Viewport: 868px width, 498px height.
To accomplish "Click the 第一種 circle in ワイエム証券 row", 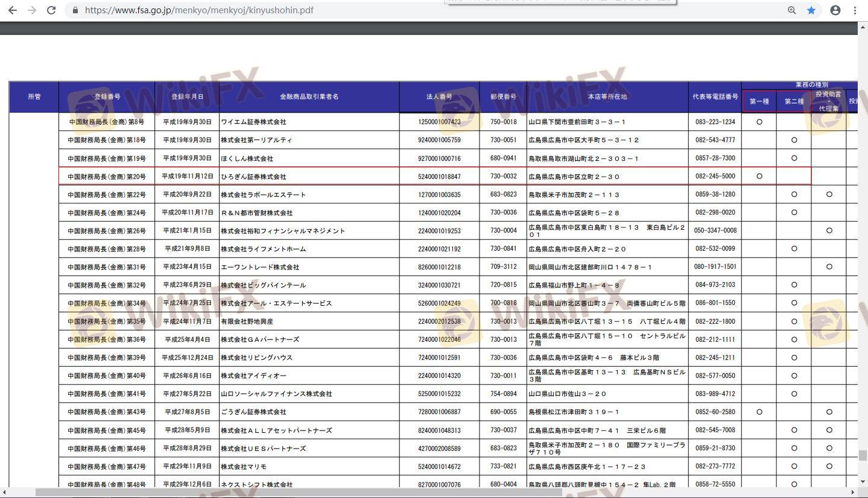I will click(x=759, y=122).
